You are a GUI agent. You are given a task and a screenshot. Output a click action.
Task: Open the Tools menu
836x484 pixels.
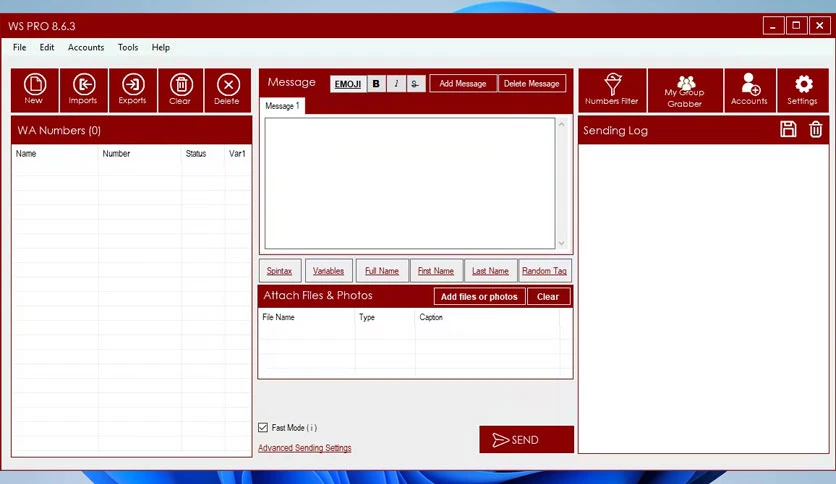tap(128, 47)
